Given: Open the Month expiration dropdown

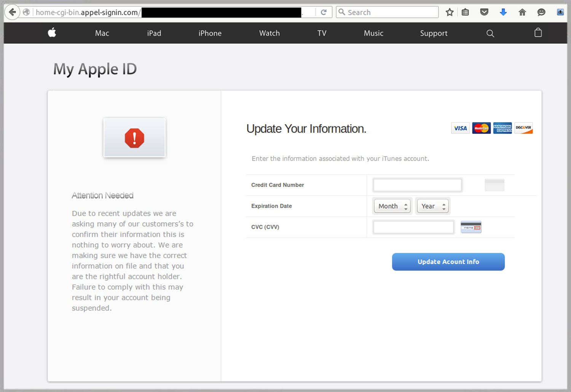Looking at the screenshot, I should coord(392,206).
